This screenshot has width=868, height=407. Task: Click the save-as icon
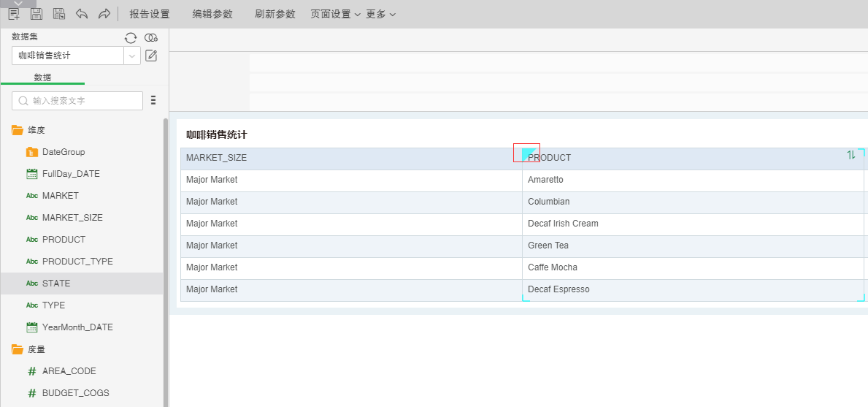point(59,14)
